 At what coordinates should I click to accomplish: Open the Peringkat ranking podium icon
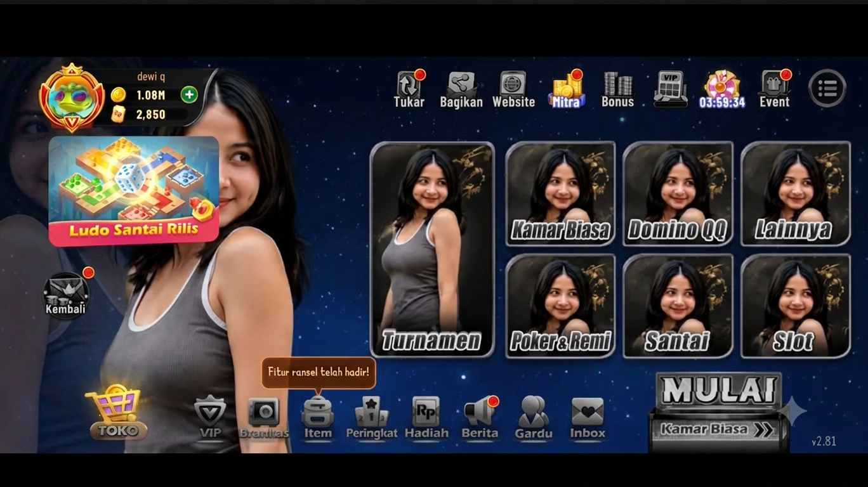pyautogui.click(x=371, y=418)
